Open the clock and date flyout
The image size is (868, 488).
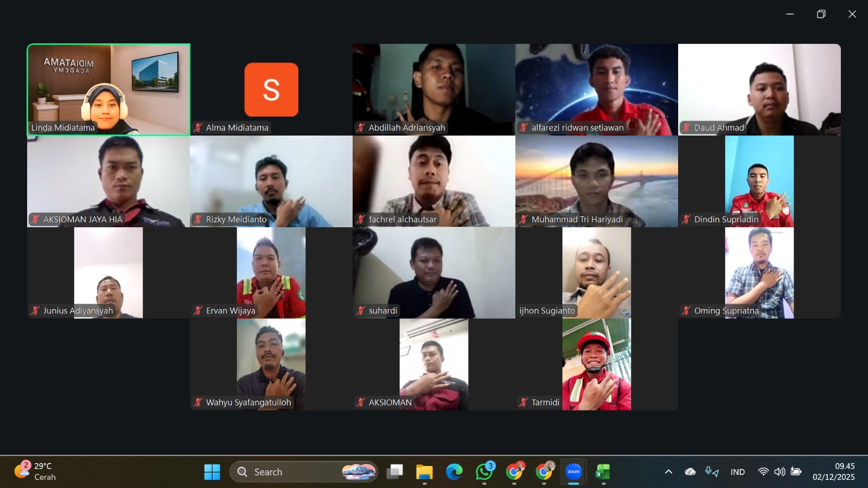tap(833, 472)
